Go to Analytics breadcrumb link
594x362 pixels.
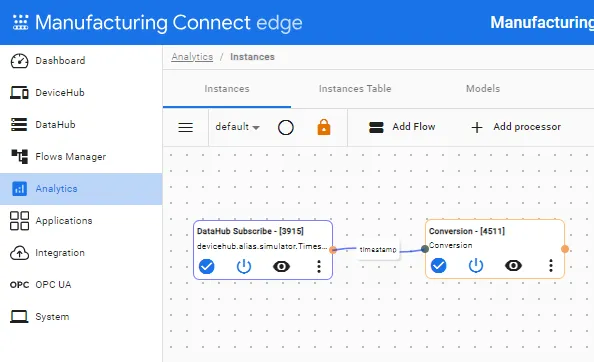pyautogui.click(x=192, y=57)
